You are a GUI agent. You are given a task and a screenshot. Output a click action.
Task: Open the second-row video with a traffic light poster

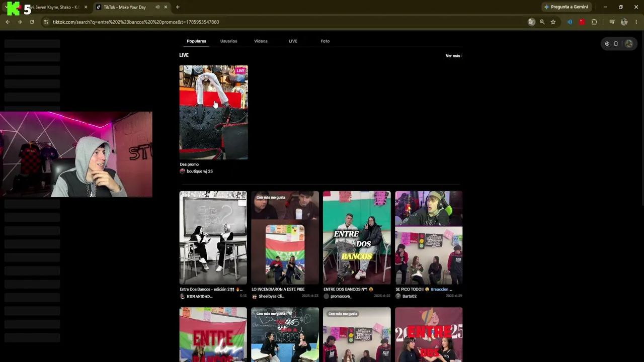coord(357,335)
